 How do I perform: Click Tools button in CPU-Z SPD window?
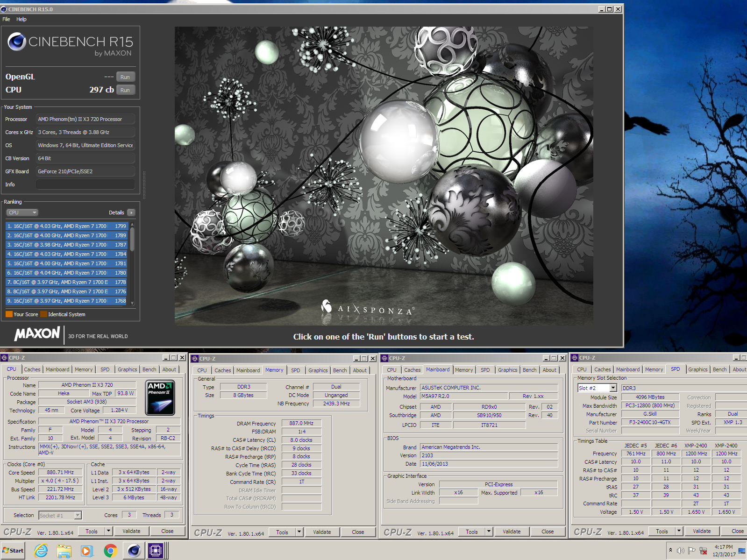tap(662, 531)
